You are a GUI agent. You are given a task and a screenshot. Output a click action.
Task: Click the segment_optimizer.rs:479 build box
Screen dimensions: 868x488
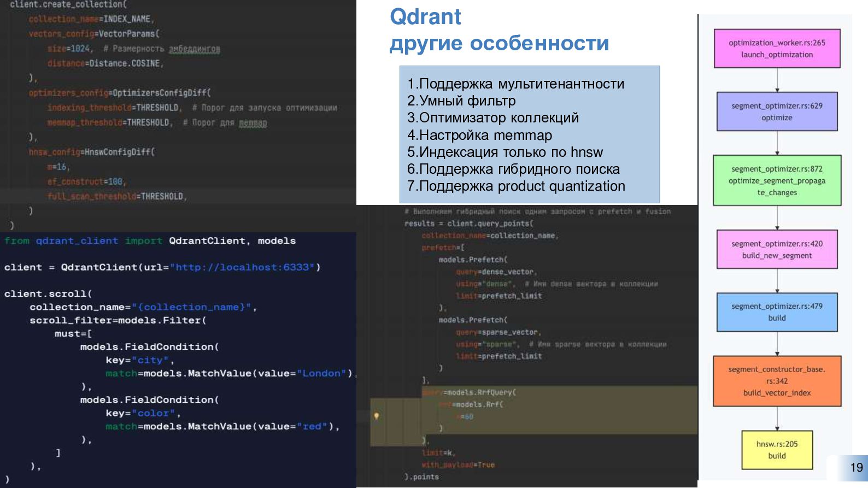777,312
